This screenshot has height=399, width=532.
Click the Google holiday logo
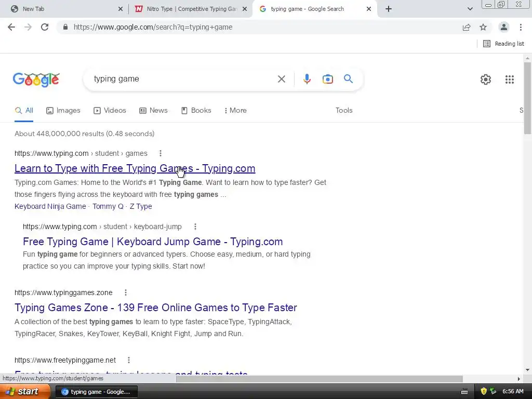pyautogui.click(x=36, y=79)
